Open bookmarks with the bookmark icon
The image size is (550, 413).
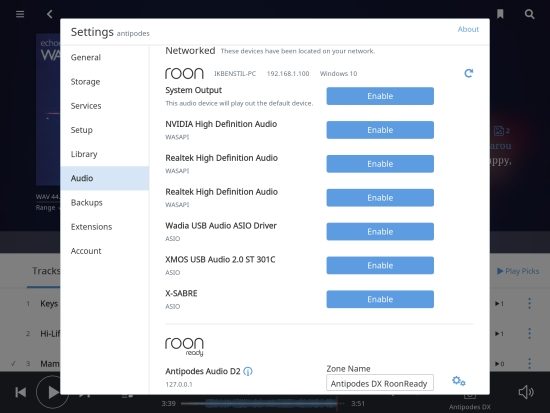[500, 14]
